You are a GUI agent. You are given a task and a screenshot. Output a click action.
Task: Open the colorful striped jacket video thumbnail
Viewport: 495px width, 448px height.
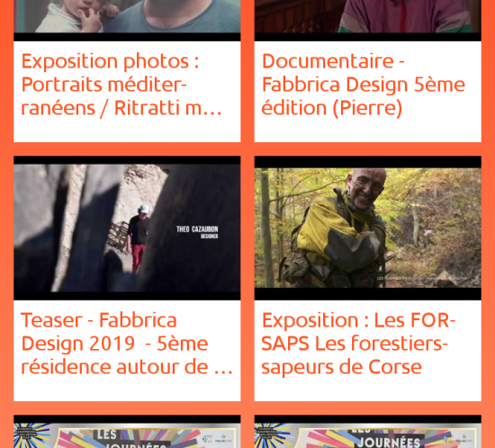point(368,16)
